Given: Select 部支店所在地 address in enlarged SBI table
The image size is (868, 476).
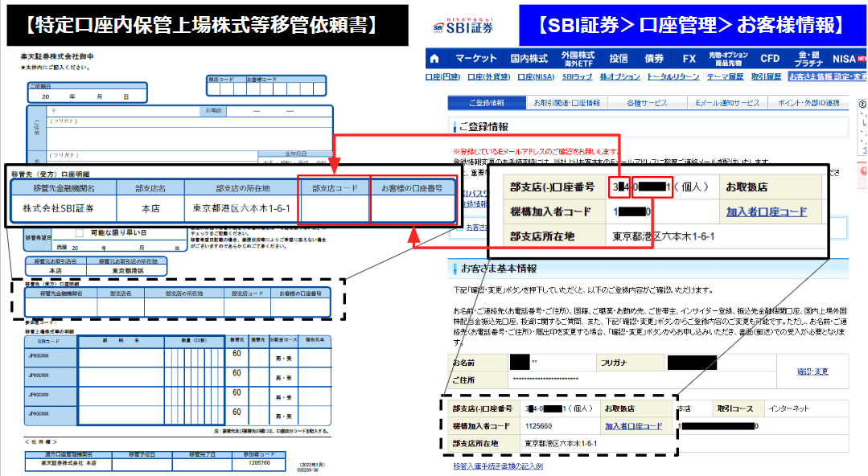Looking at the screenshot, I should 663,236.
